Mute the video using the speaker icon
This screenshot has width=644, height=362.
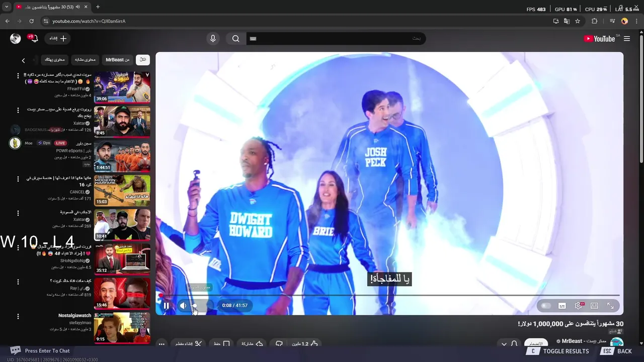pyautogui.click(x=183, y=306)
